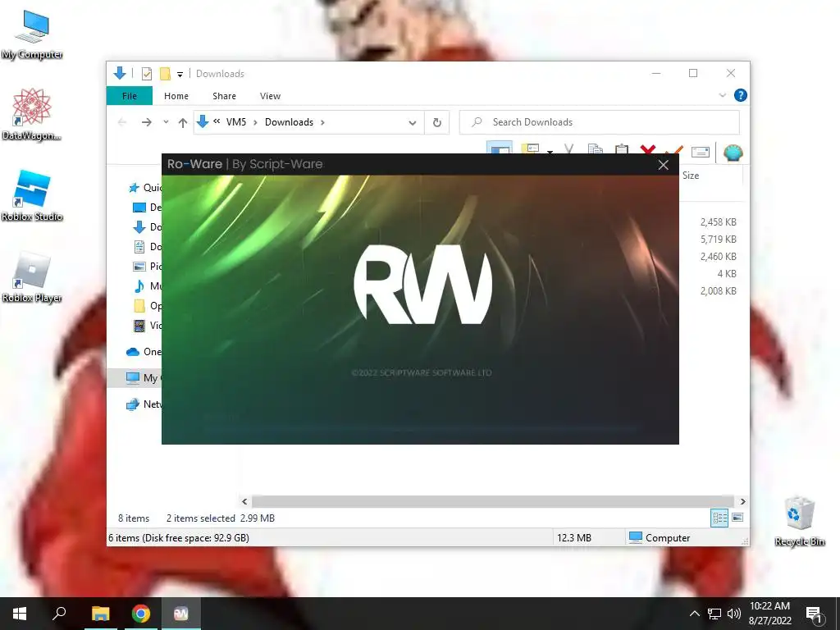Show hidden system tray icons
The image size is (840, 630).
[694, 614]
